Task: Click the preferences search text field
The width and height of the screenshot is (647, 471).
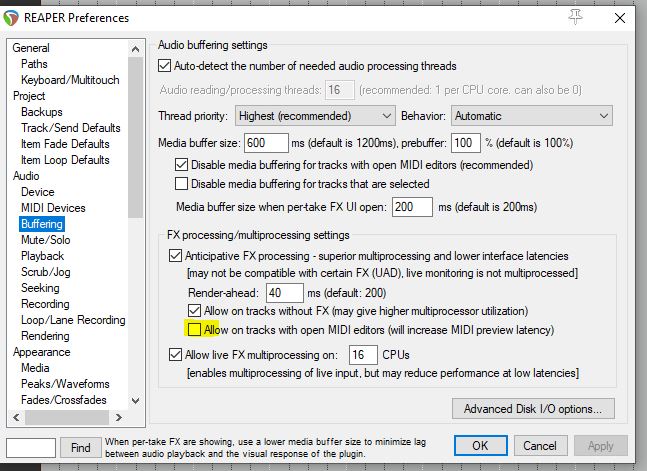Action: (31, 447)
